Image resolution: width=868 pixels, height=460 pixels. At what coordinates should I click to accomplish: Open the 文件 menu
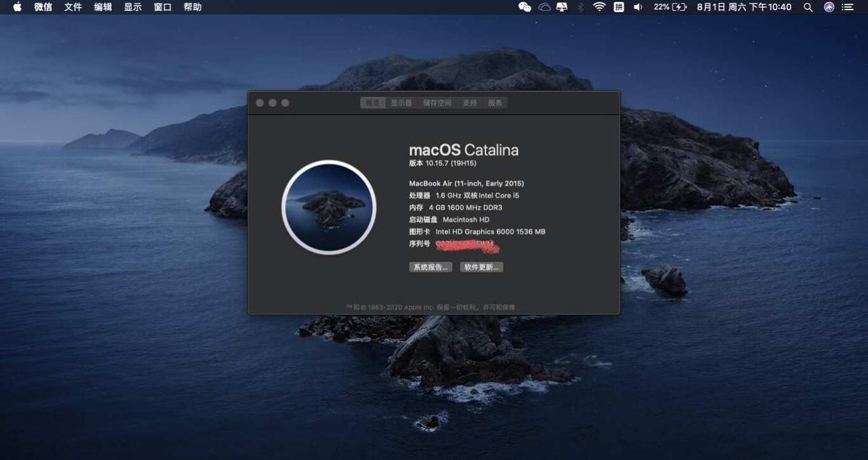coord(73,7)
